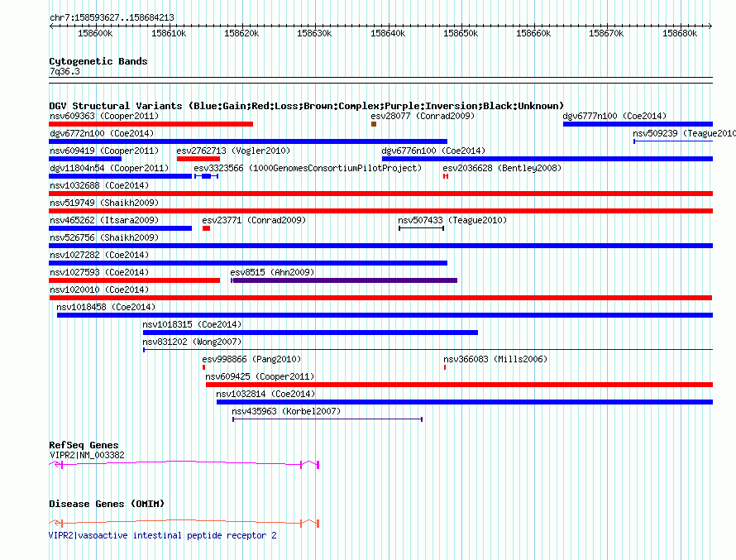The height and width of the screenshot is (560, 736).
Task: Click the nsv609425 (Cooper2011) label
Action: 260,376
